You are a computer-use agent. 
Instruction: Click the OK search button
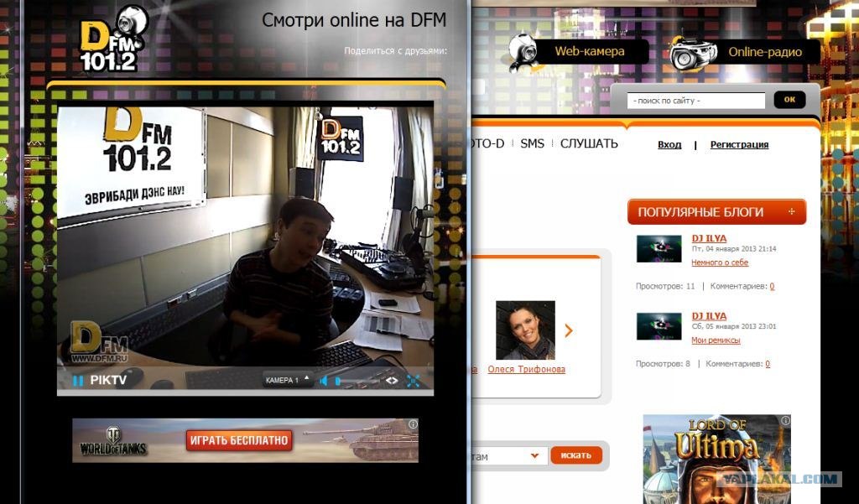[789, 100]
